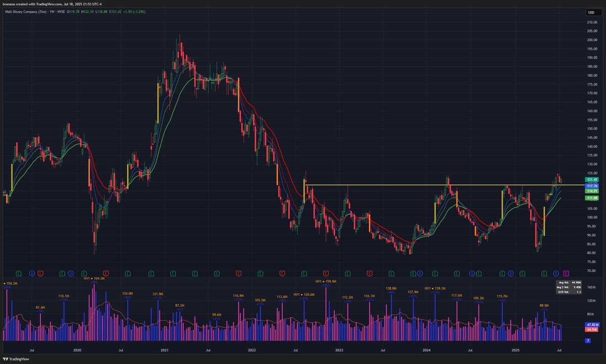Click the red earnings marker above HV1 159.9M
This screenshot has height=364, width=606.
click(x=326, y=273)
